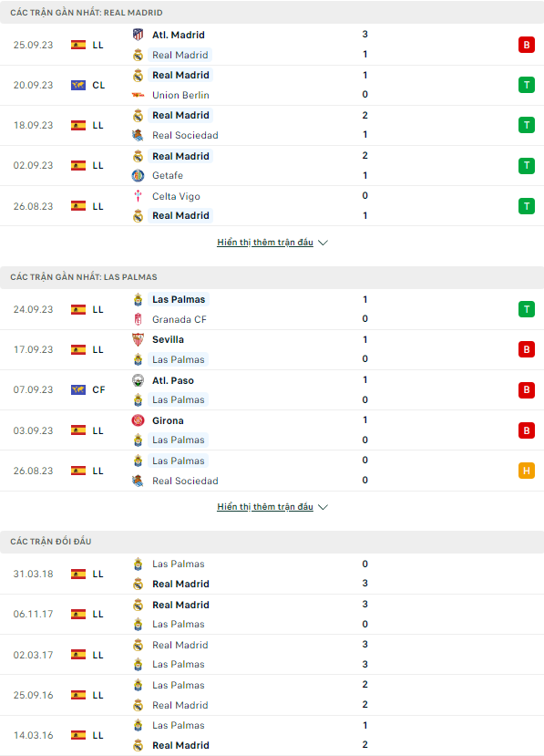Expand more Las Palmas matches
This screenshot has height=756, width=544.
pos(272,507)
